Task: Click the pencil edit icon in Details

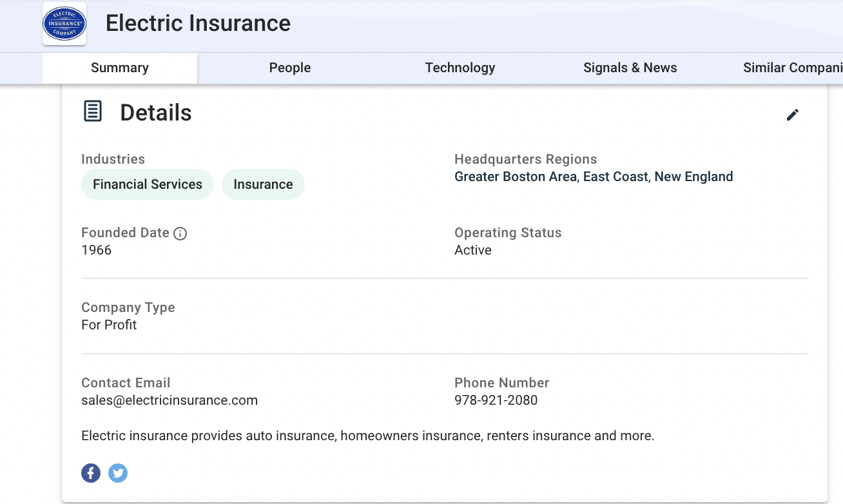Action: click(792, 115)
